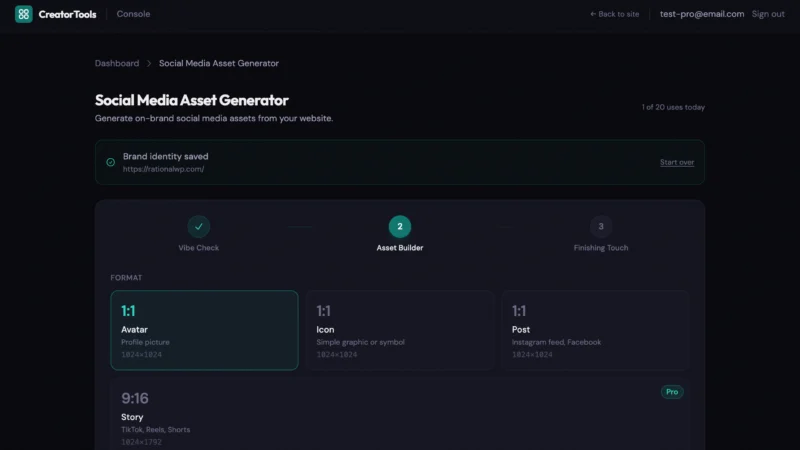Click the green checkmark Vibe Check step circle
The height and width of the screenshot is (450, 800).
click(199, 227)
